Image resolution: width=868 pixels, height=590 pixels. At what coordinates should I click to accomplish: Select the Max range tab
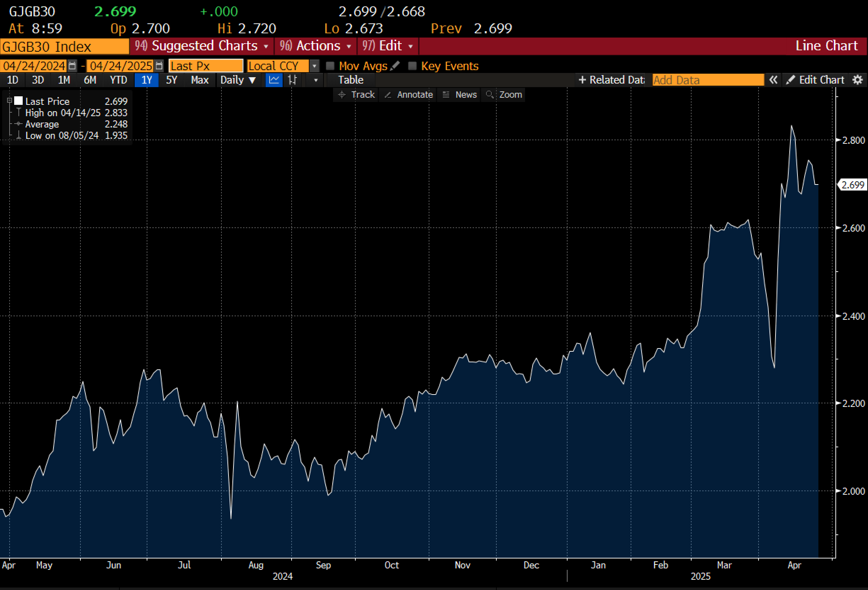coord(200,80)
